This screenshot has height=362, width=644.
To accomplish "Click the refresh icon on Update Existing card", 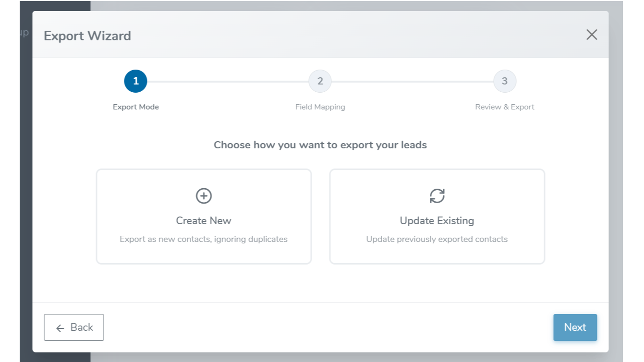I will point(437,195).
